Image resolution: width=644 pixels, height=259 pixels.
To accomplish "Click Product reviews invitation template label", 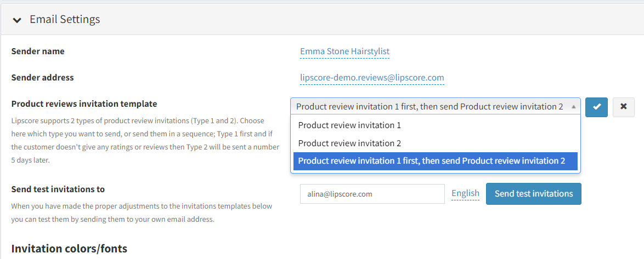I will [84, 104].
